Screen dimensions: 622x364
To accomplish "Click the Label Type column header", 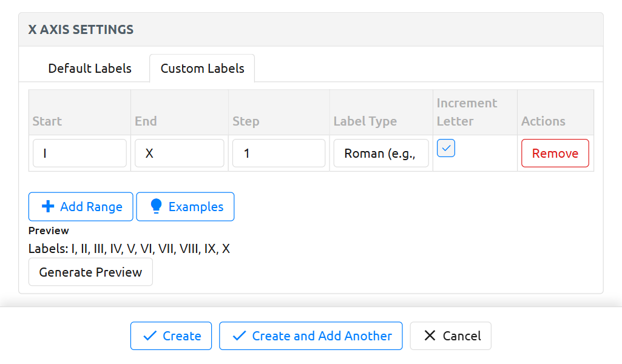I will coord(365,121).
